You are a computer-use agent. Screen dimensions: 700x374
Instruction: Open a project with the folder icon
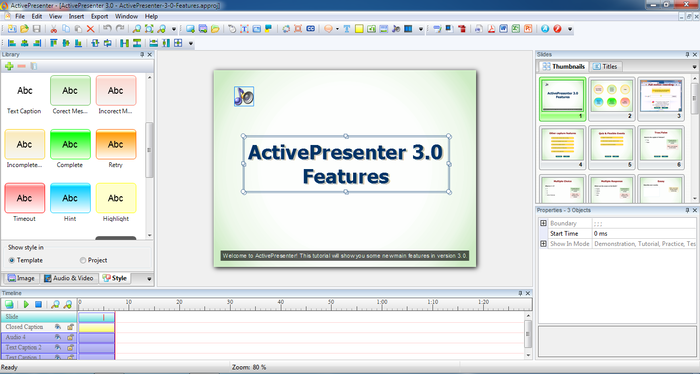(x=24, y=29)
